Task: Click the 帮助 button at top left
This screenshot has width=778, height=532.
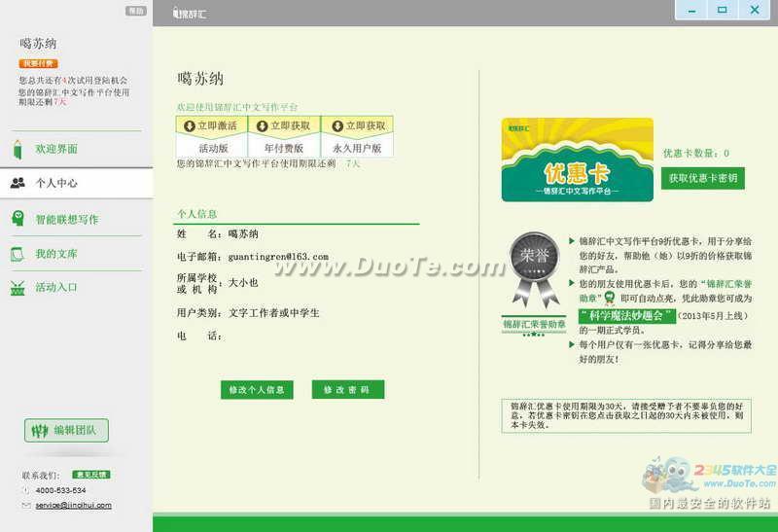Action: [x=135, y=11]
